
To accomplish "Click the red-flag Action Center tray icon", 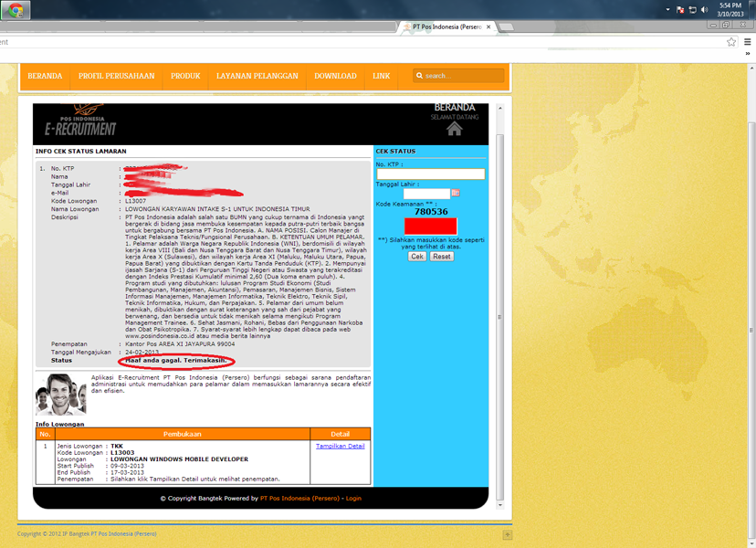I will [x=680, y=10].
